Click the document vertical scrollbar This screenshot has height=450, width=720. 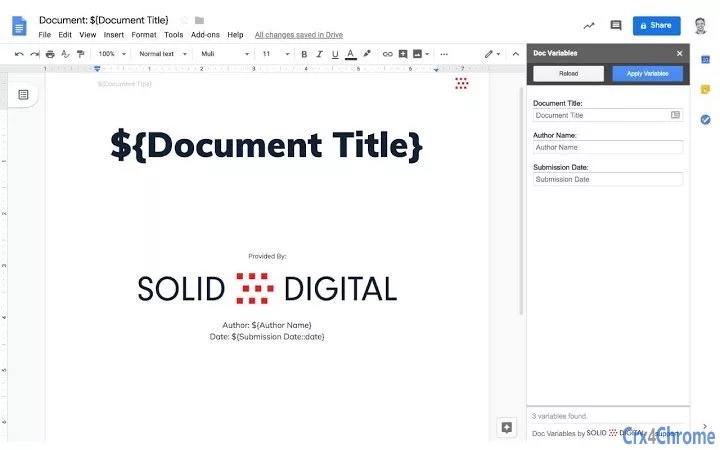point(521,200)
